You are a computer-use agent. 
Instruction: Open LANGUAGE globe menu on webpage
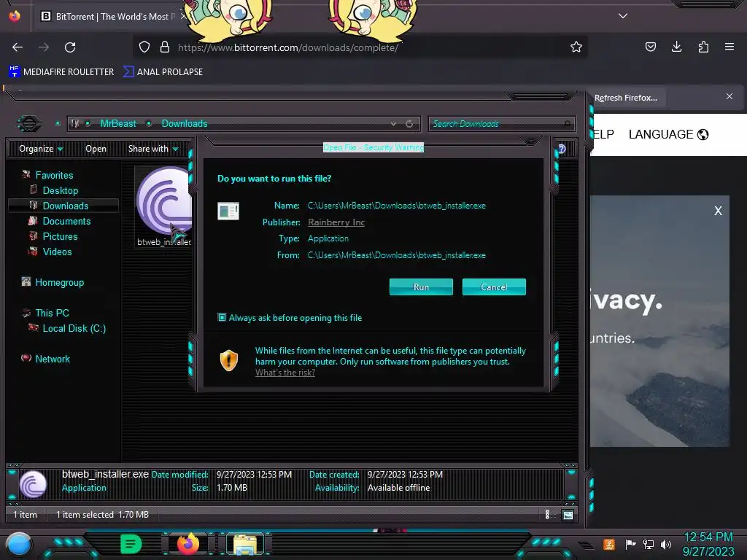pos(668,134)
